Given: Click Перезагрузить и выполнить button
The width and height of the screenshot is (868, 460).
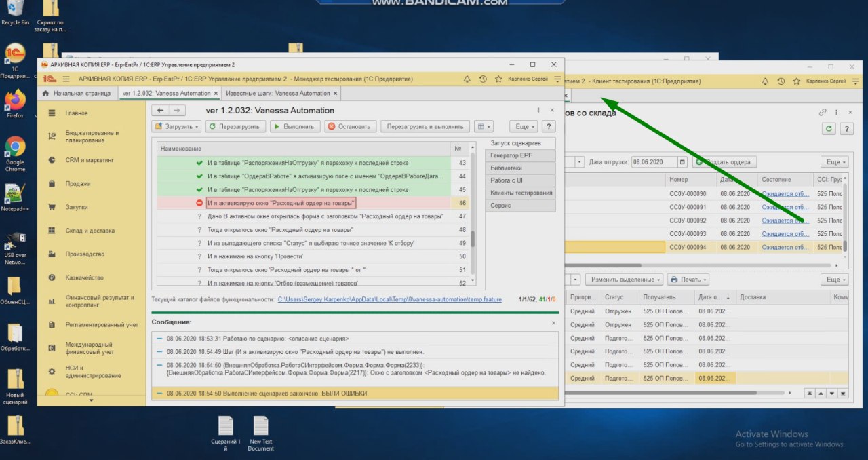Looking at the screenshot, I should (x=425, y=126).
